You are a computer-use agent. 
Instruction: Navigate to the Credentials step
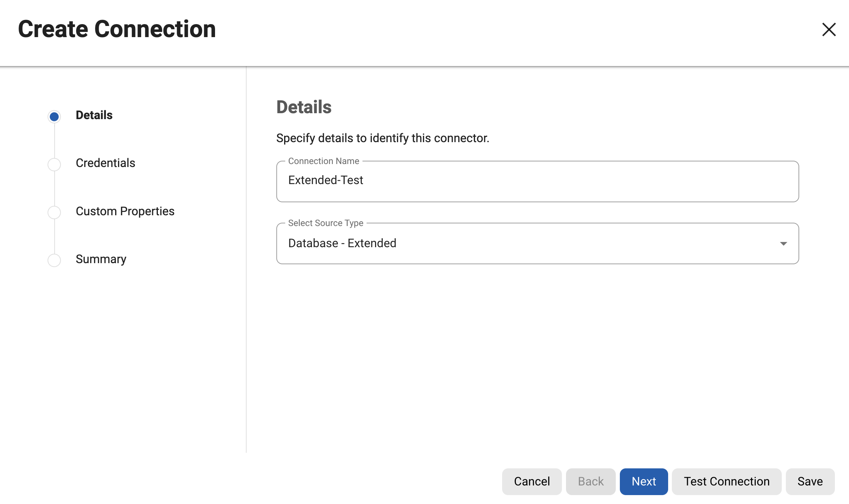coord(105,163)
